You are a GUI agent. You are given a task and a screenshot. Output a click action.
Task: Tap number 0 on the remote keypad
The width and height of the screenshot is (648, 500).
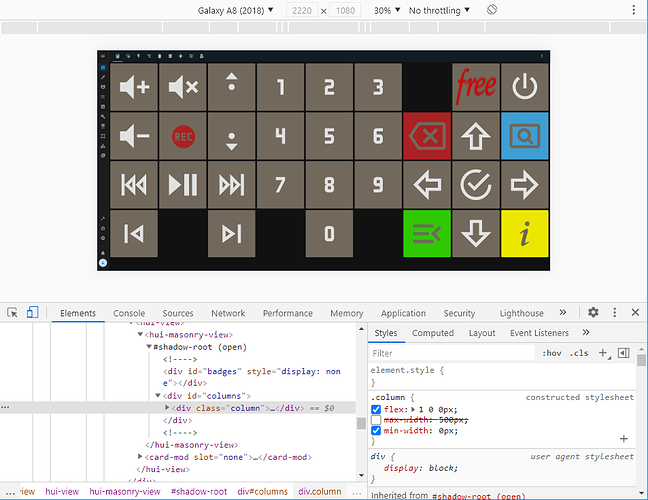point(329,233)
